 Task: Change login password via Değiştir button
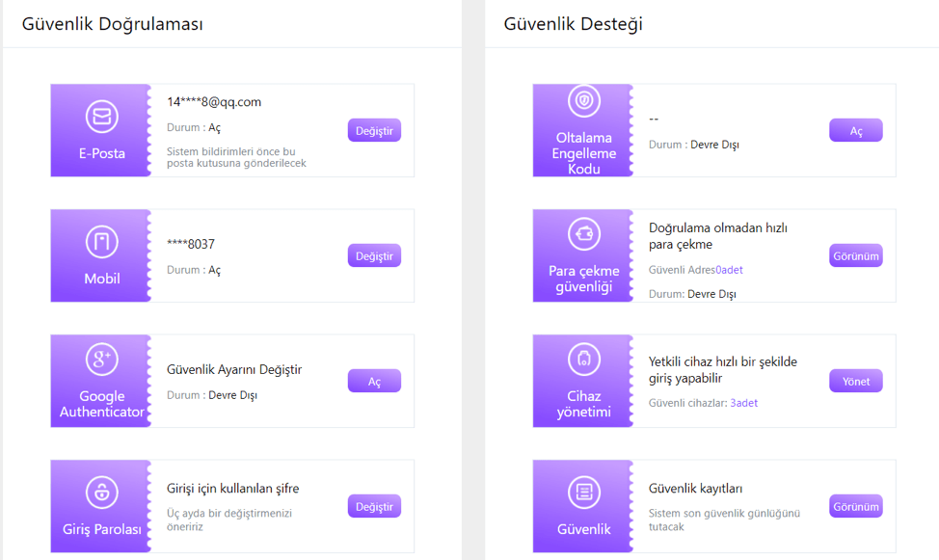[374, 507]
